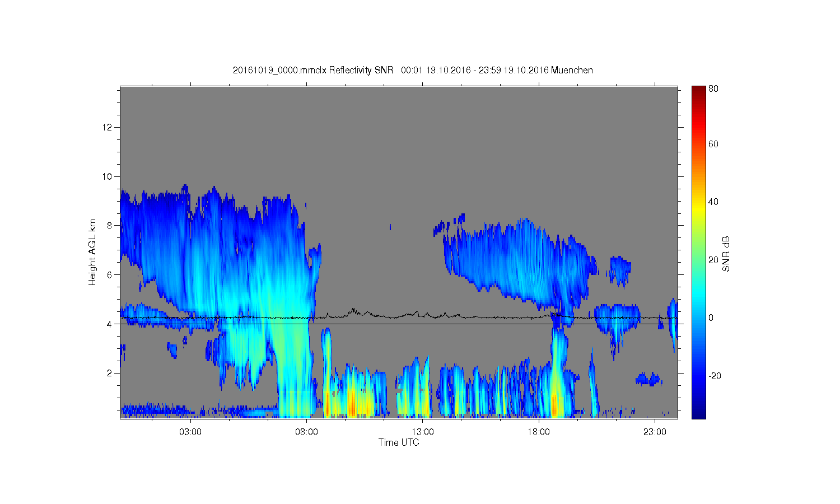Click the height tick label 12
The width and height of the screenshot is (840, 504).
pos(108,127)
